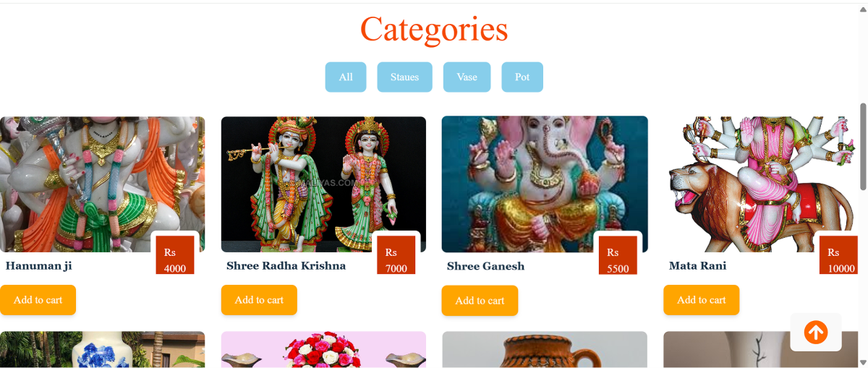Screen dimensions: 868x368
Task: Open the Hanuman ji statue image
Action: tap(102, 184)
